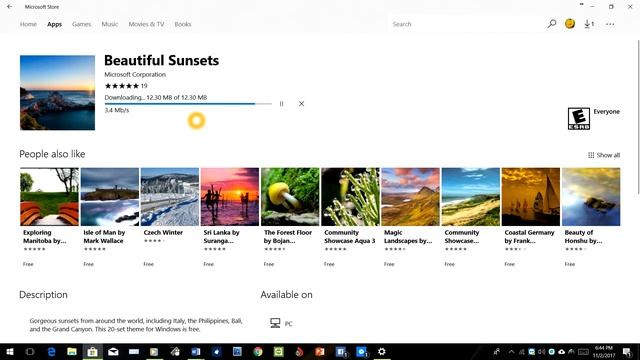Click Show all in People also like

click(x=604, y=155)
